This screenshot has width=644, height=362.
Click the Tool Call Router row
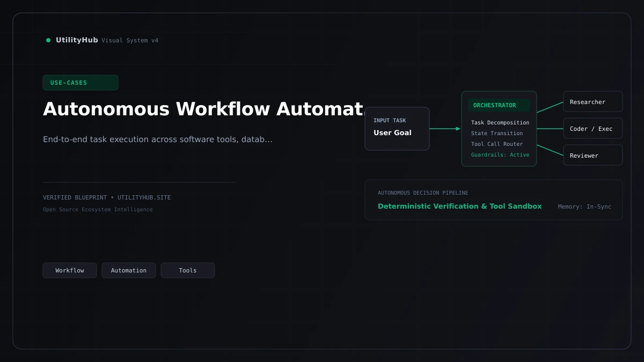pyautogui.click(x=497, y=144)
